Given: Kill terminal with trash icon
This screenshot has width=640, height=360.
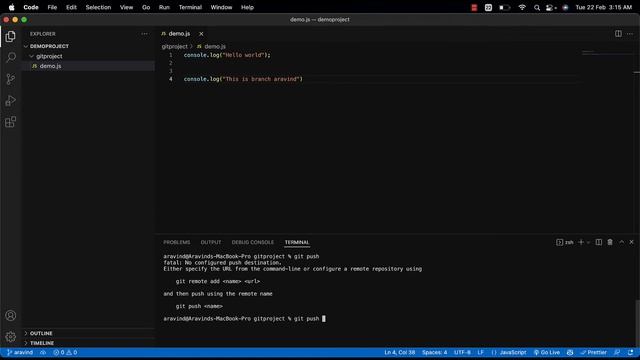Looking at the screenshot, I should pos(610,242).
